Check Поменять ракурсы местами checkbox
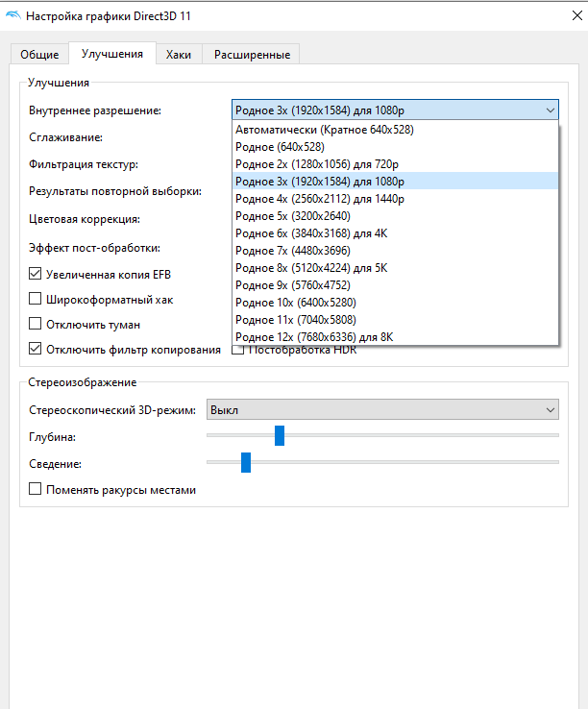 [x=35, y=489]
